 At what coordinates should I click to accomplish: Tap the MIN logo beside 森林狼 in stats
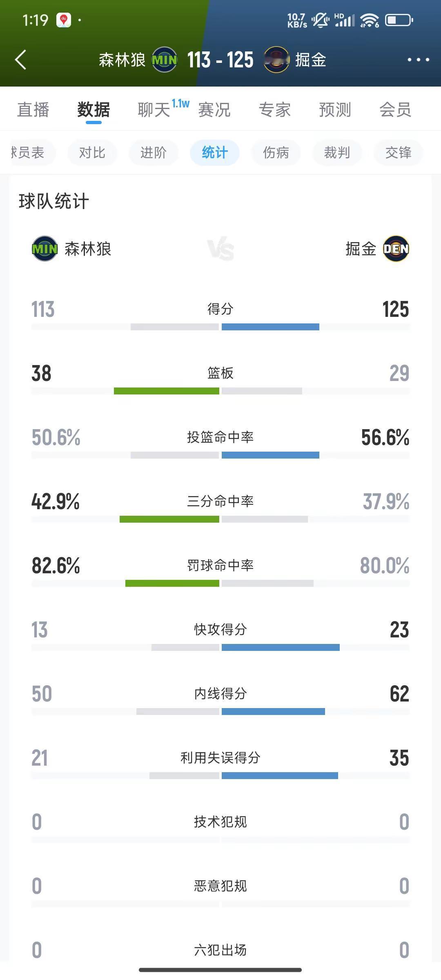[x=45, y=249]
